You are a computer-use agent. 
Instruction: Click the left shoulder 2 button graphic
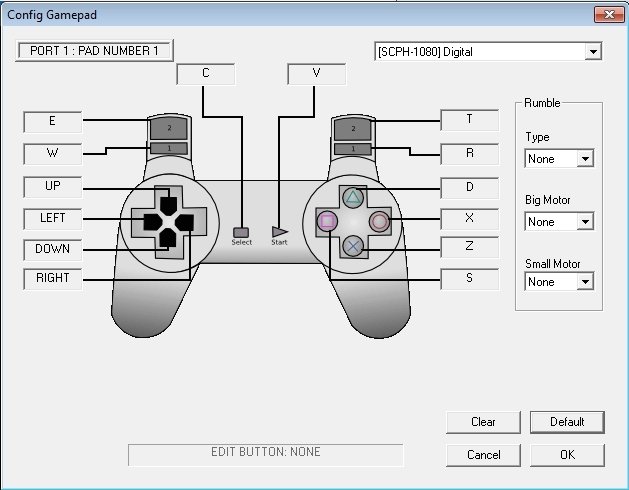(169, 128)
